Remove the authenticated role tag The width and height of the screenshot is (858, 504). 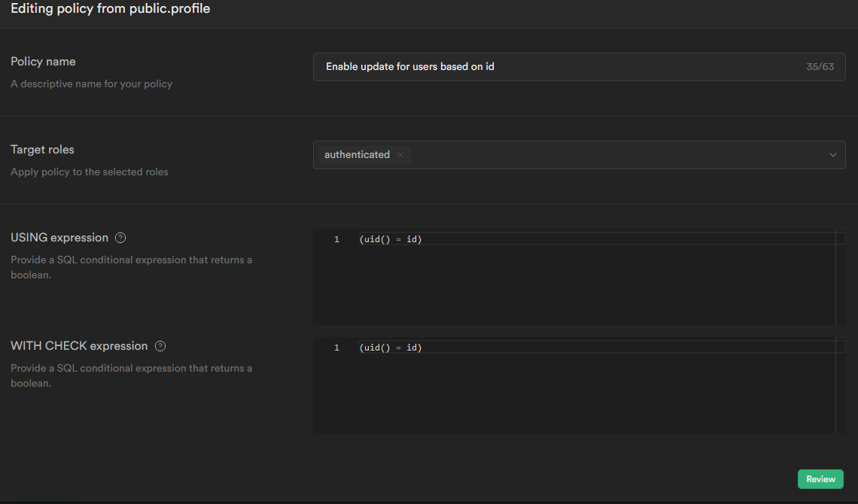(400, 155)
